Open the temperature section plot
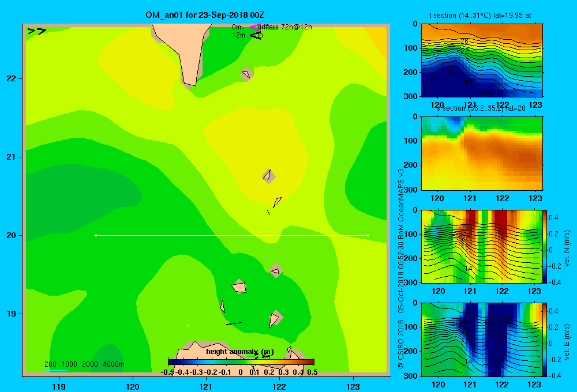577x392 pixels. point(482,61)
